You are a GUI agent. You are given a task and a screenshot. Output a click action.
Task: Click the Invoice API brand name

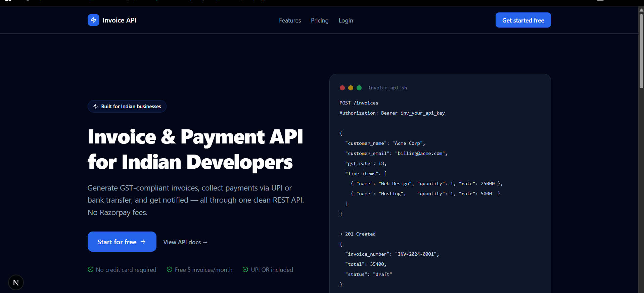120,20
